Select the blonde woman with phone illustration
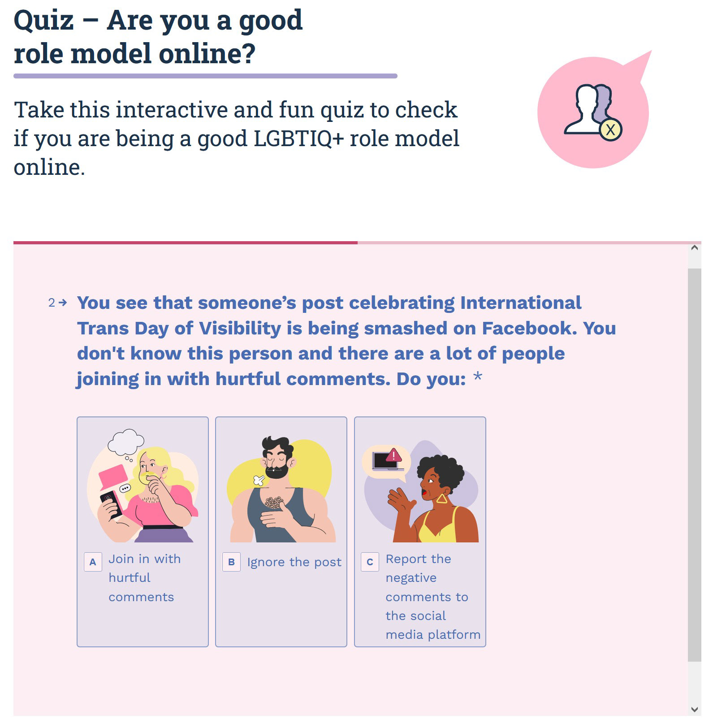Viewport: 713px width, 728px height. pos(143,485)
